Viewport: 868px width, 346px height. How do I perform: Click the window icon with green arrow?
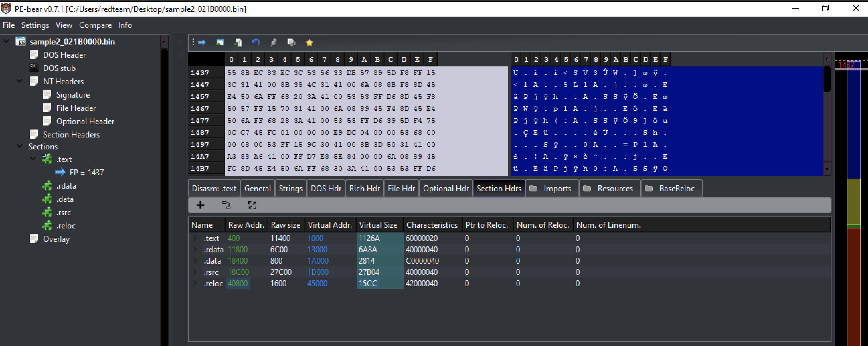tap(220, 43)
